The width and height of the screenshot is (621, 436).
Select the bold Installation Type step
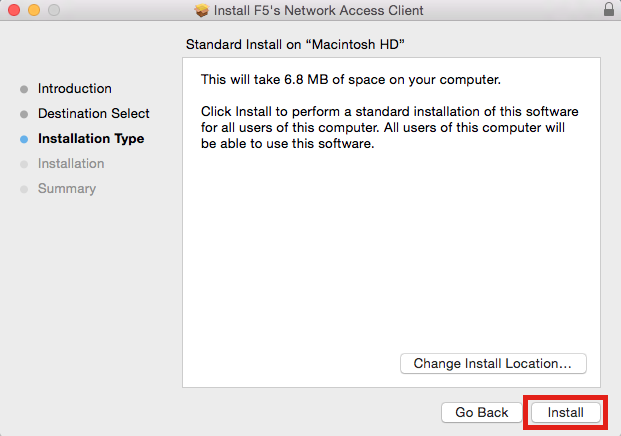click(91, 139)
